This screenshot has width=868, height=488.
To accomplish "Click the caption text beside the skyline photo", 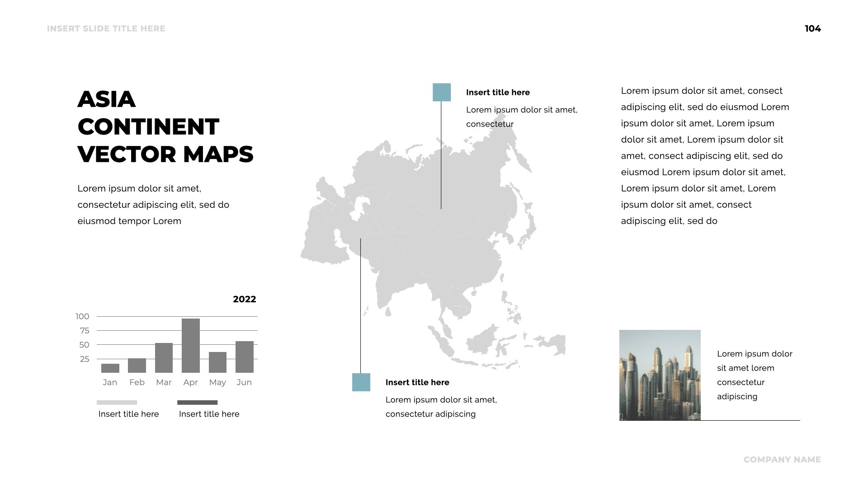I will click(754, 375).
